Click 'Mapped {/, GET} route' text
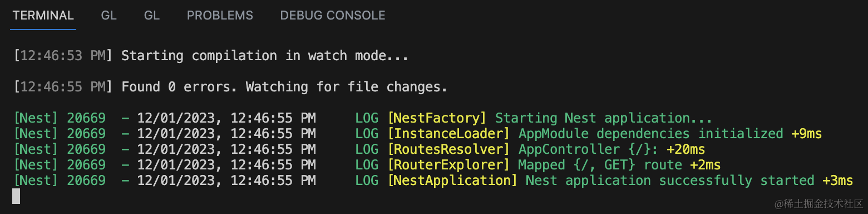This screenshot has width=868, height=214. pyautogui.click(x=600, y=165)
